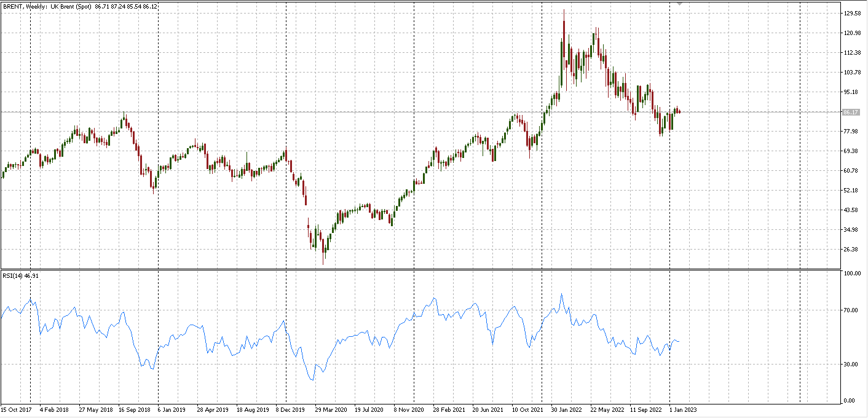868x418 pixels.
Task: Click the 6 Jan 2019 date label
Action: tap(172, 409)
